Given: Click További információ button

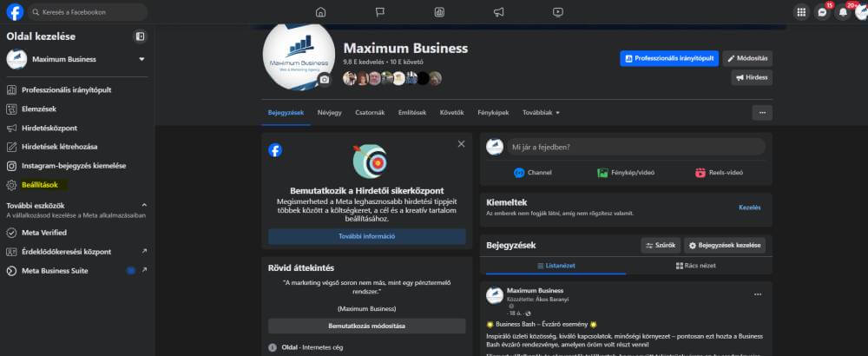Looking at the screenshot, I should pyautogui.click(x=367, y=236).
